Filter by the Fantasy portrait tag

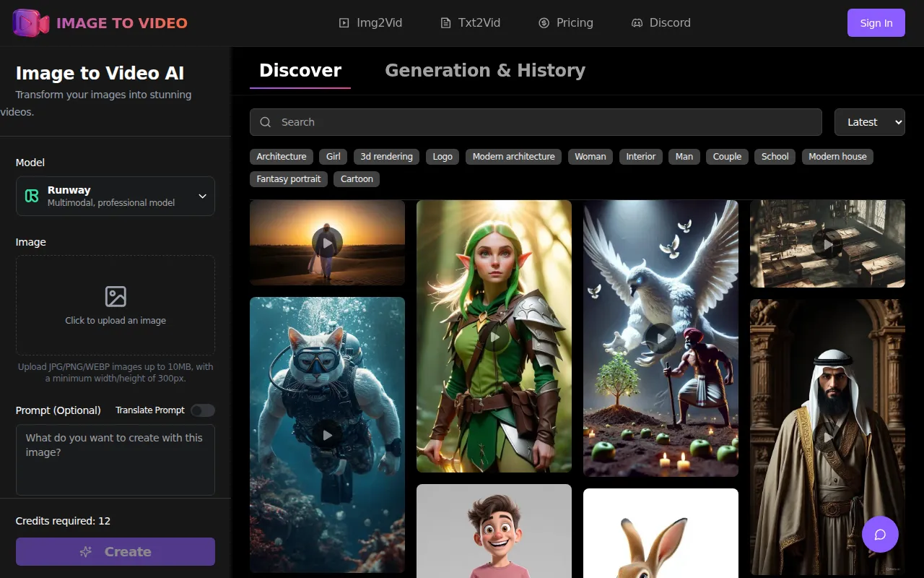tap(289, 179)
